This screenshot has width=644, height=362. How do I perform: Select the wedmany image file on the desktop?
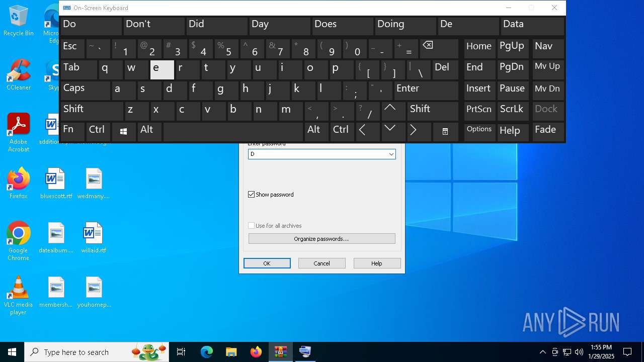pos(94,184)
